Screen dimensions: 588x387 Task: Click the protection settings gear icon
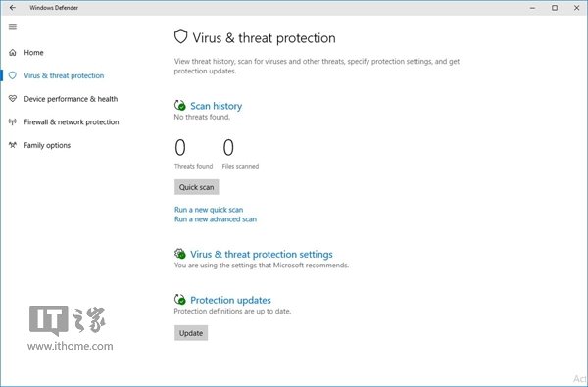coord(180,254)
